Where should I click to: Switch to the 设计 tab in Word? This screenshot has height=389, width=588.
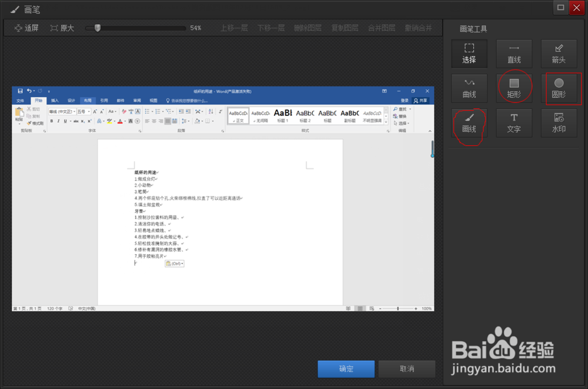(x=71, y=101)
